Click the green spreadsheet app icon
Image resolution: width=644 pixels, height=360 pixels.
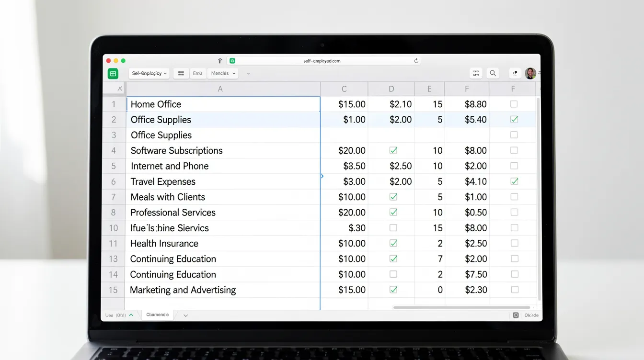click(113, 73)
